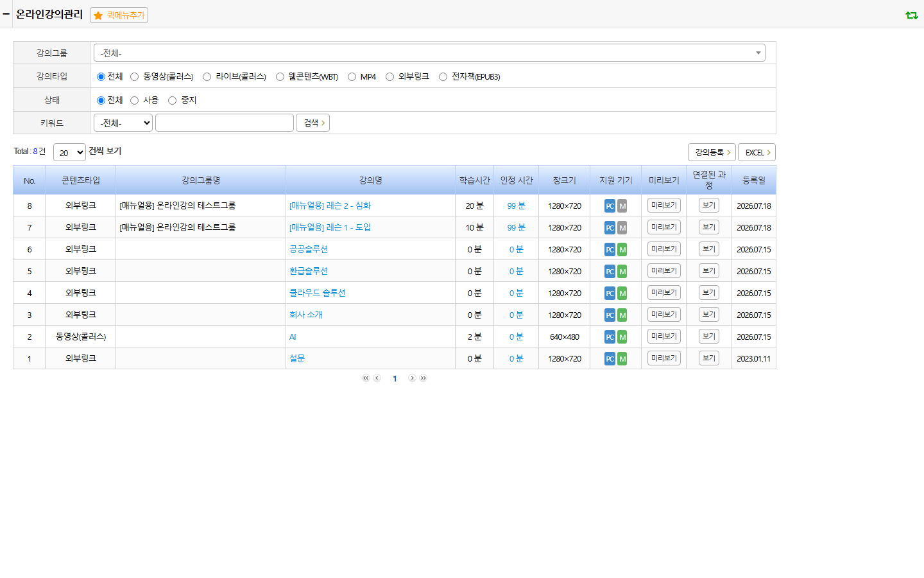This screenshot has width=924, height=578.
Task: Open lecture [매뉴얼용] 레슨 1 - 도입
Action: 330,227
